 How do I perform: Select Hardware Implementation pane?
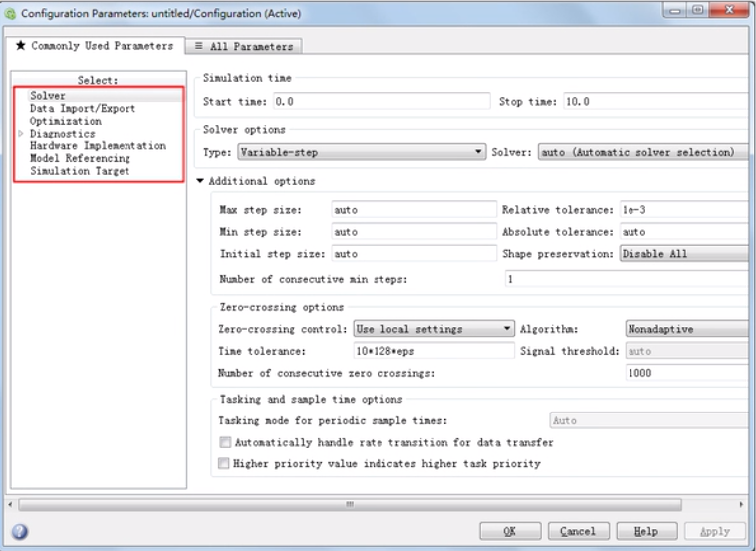click(98, 145)
